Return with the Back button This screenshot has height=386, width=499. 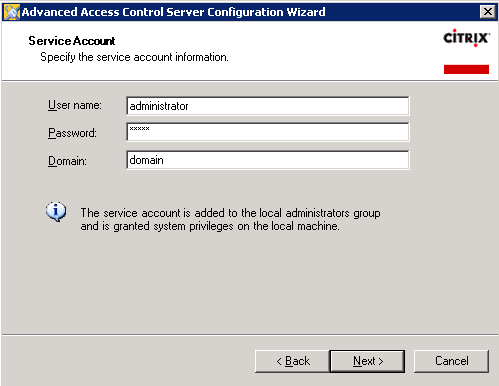click(x=292, y=361)
